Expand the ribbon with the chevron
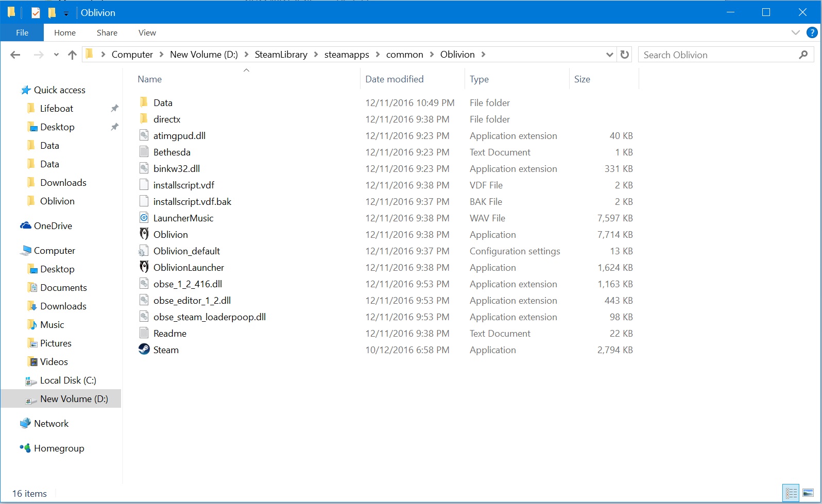 [796, 32]
